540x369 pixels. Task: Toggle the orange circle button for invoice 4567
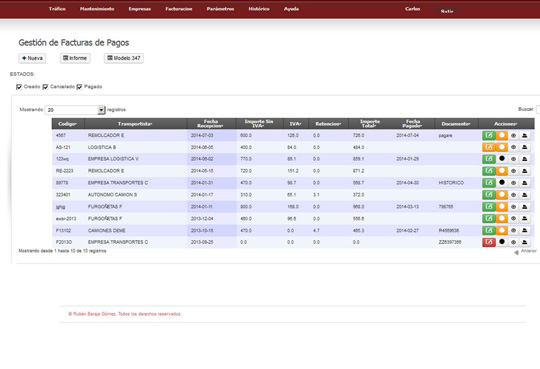point(502,135)
